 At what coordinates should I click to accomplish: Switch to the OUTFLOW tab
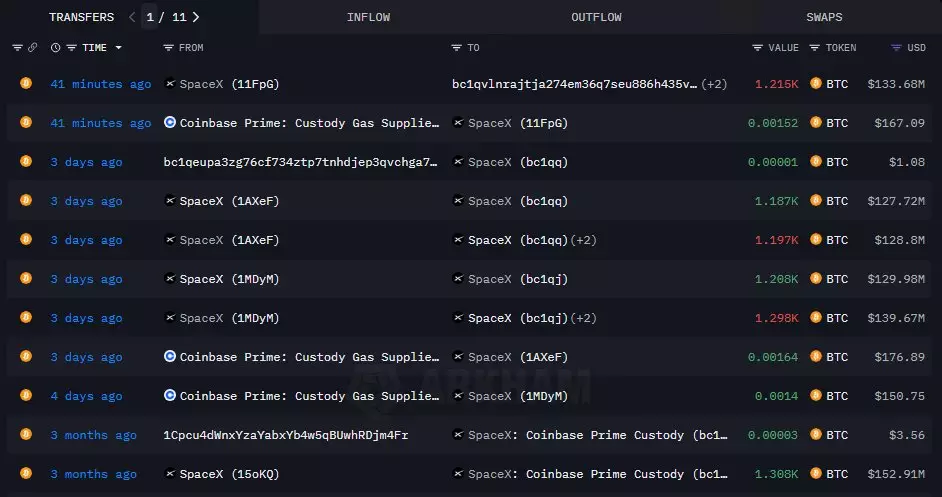596,17
